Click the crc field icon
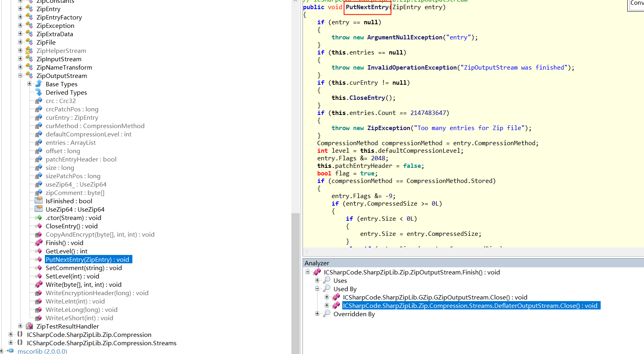The height and width of the screenshot is (354, 644). (39, 101)
